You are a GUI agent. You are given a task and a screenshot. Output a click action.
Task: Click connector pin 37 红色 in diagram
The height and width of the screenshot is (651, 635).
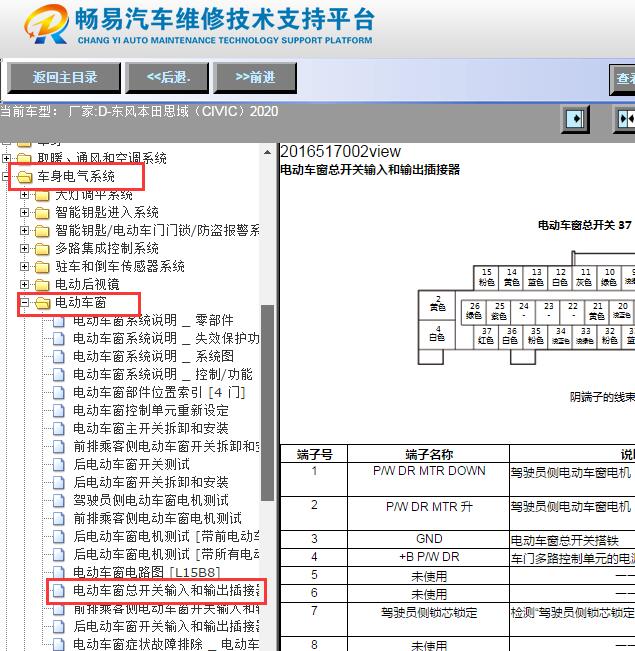tap(486, 336)
